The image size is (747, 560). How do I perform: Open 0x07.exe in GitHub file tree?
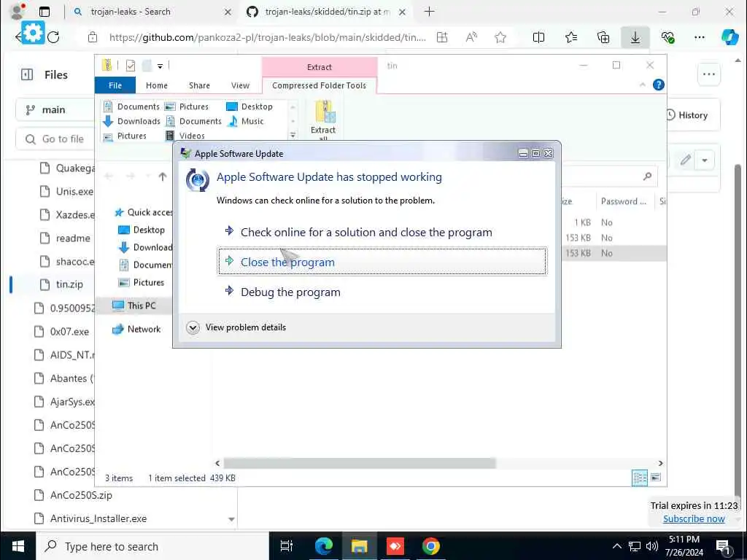tap(62, 332)
